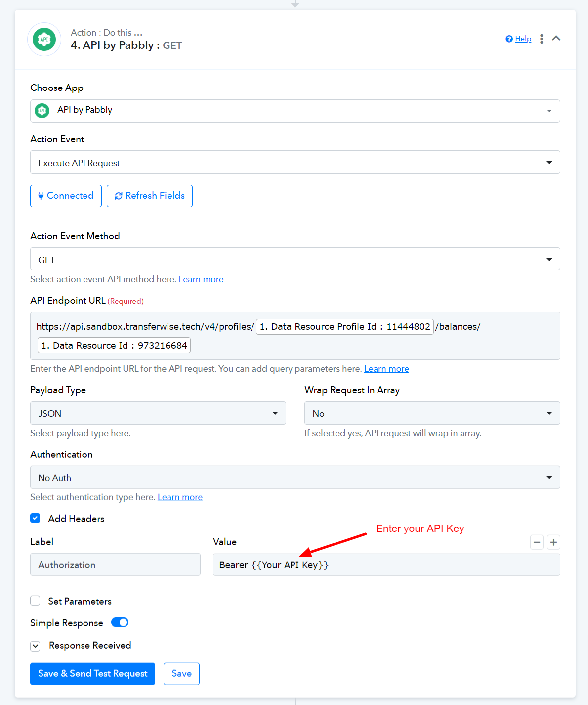Image resolution: width=588 pixels, height=705 pixels.
Task: Add header row with plus button
Action: [x=554, y=542]
